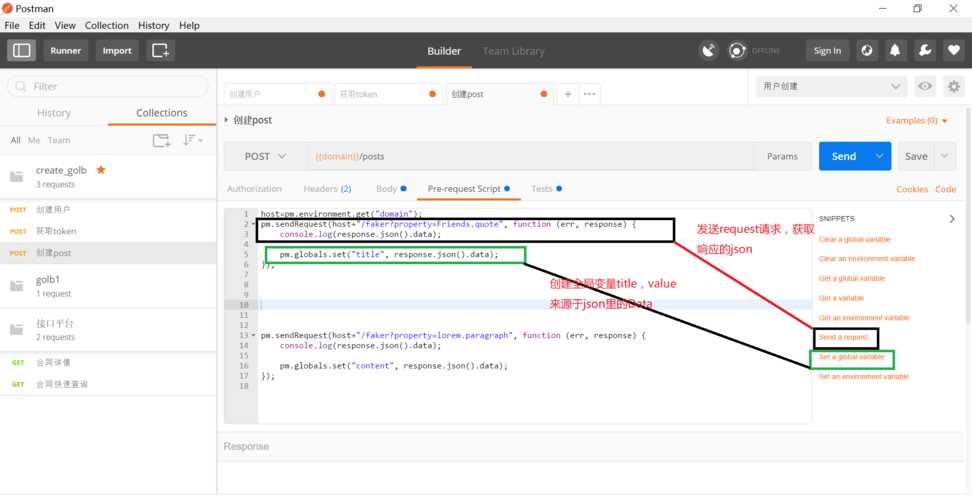The image size is (972, 499).
Task: Switch to the Builder tab
Action: tap(444, 51)
